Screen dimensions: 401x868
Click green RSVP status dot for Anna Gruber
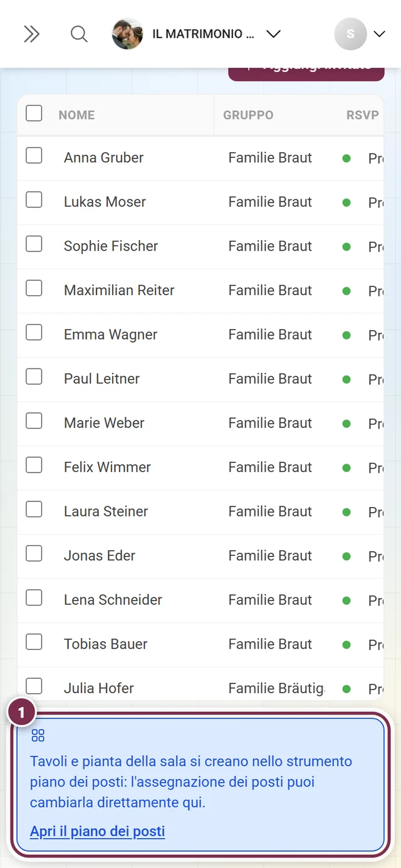346,159
